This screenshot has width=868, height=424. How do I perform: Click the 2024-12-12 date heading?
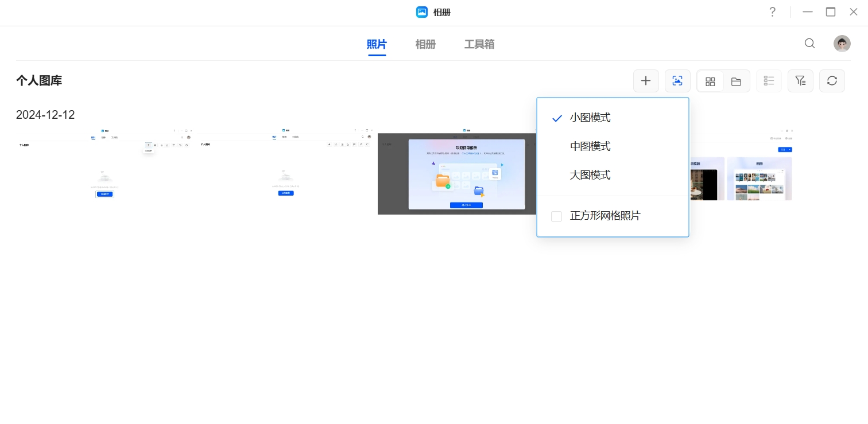click(x=45, y=115)
